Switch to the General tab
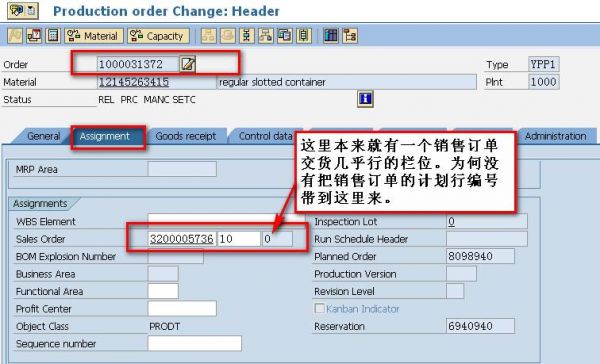The height and width of the screenshot is (364, 600). [x=43, y=136]
